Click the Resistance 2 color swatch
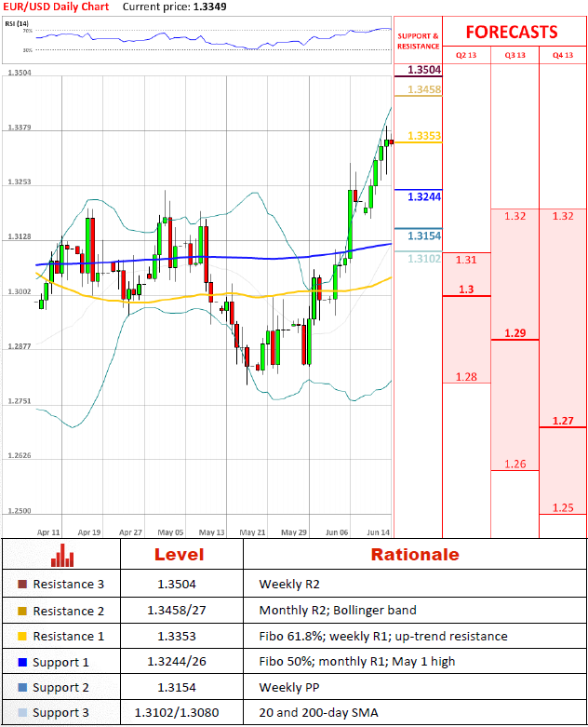588x727 pixels. click(22, 611)
